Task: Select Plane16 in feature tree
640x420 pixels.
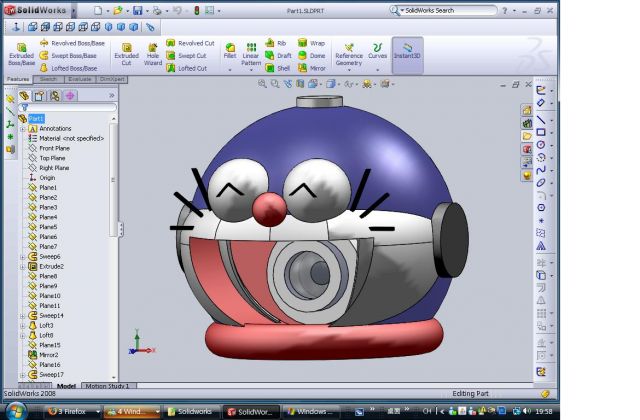Action: tap(44, 364)
